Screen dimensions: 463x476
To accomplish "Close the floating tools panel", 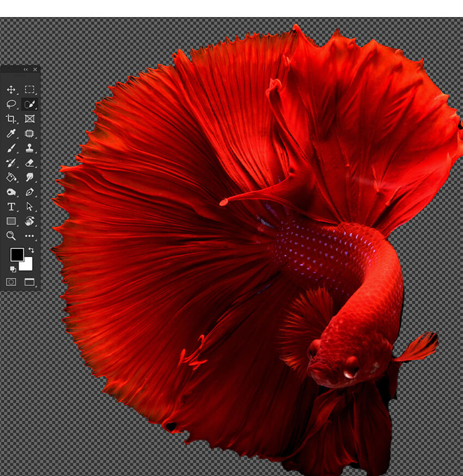I will (35, 70).
